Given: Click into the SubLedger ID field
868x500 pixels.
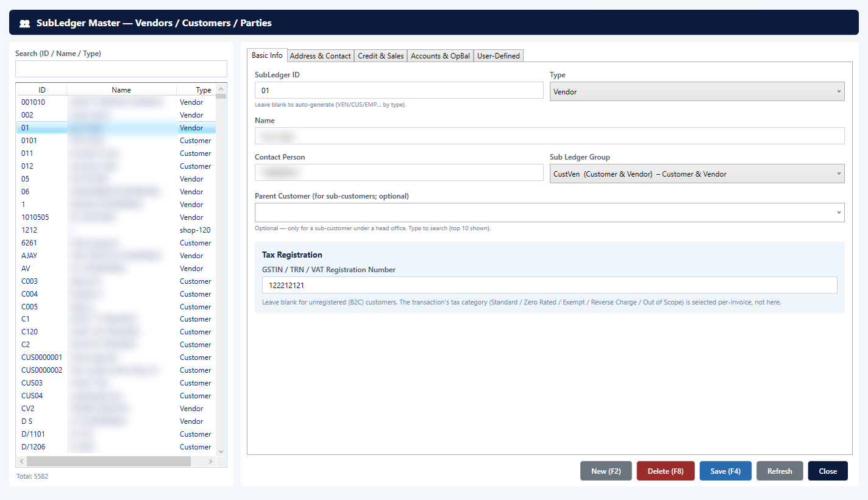Looking at the screenshot, I should 399,90.
